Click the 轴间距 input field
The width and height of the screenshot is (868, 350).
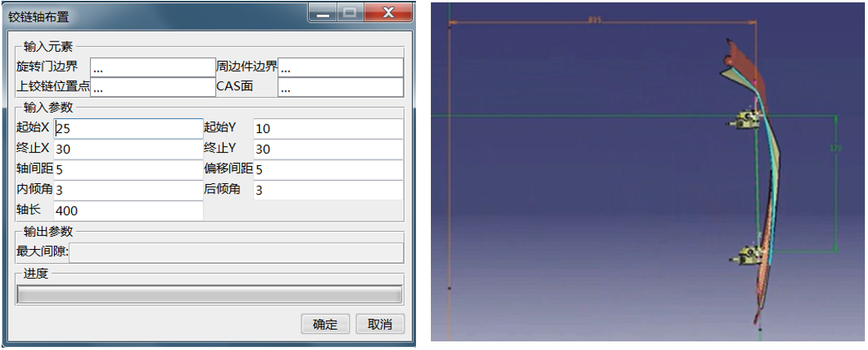pyautogui.click(x=128, y=169)
